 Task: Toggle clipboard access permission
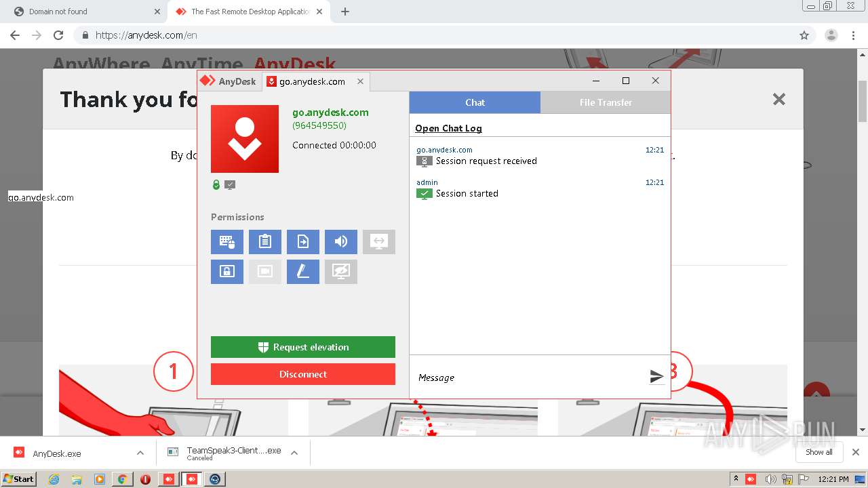pos(265,241)
